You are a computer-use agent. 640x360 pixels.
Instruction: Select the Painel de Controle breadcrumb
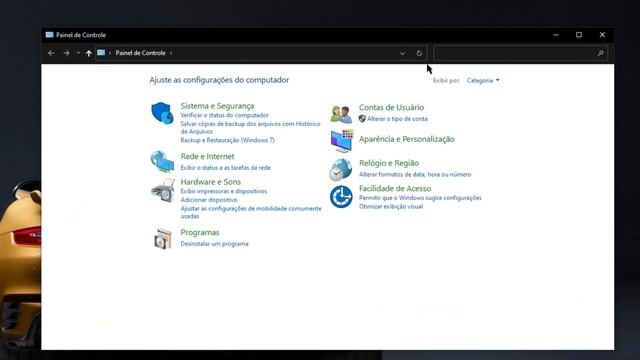(x=140, y=53)
